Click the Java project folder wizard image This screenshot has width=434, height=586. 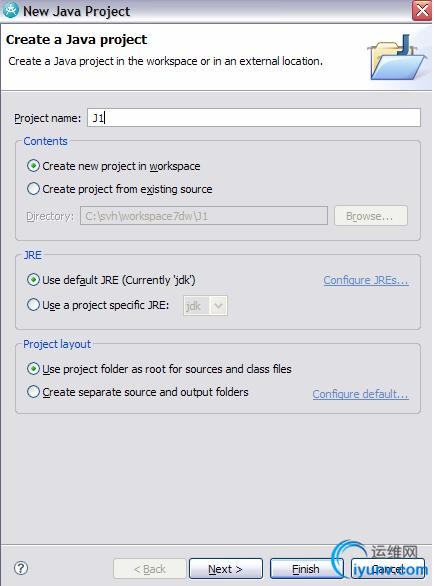point(397,58)
